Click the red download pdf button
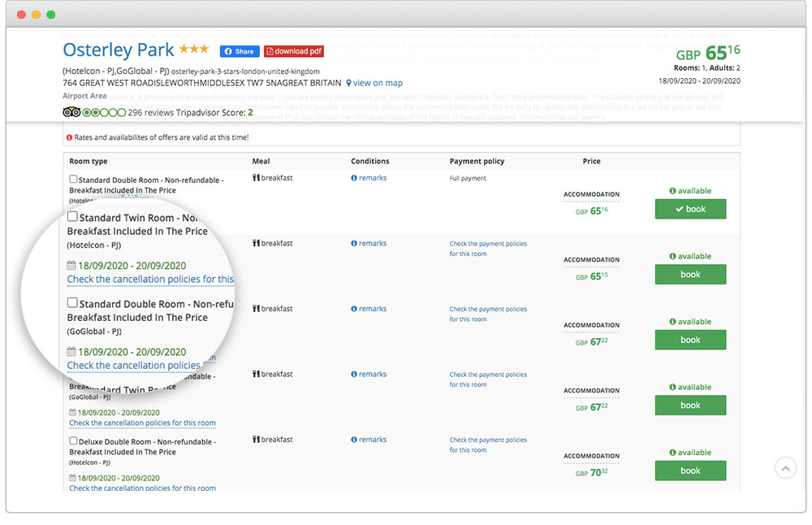This screenshot has height=525, width=812. click(294, 51)
